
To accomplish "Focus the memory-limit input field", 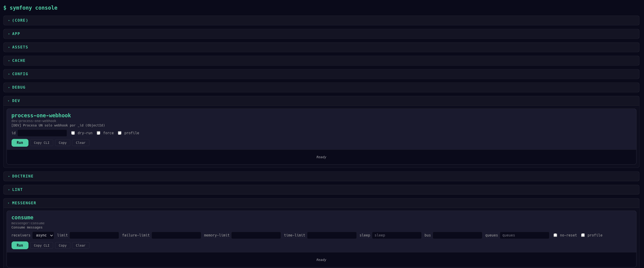I will (256, 235).
